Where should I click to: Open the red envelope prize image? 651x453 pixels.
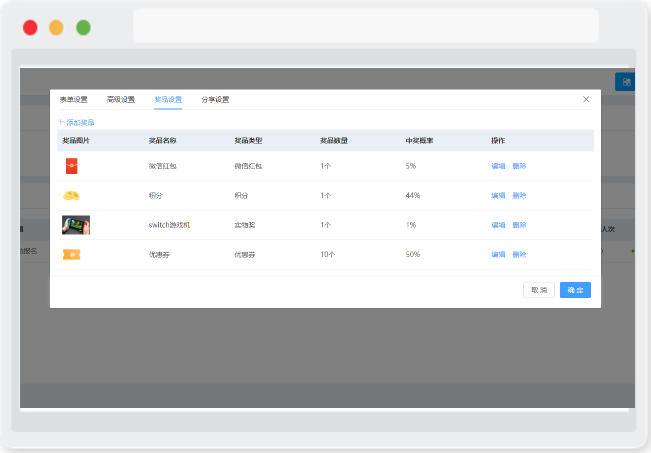(71, 166)
